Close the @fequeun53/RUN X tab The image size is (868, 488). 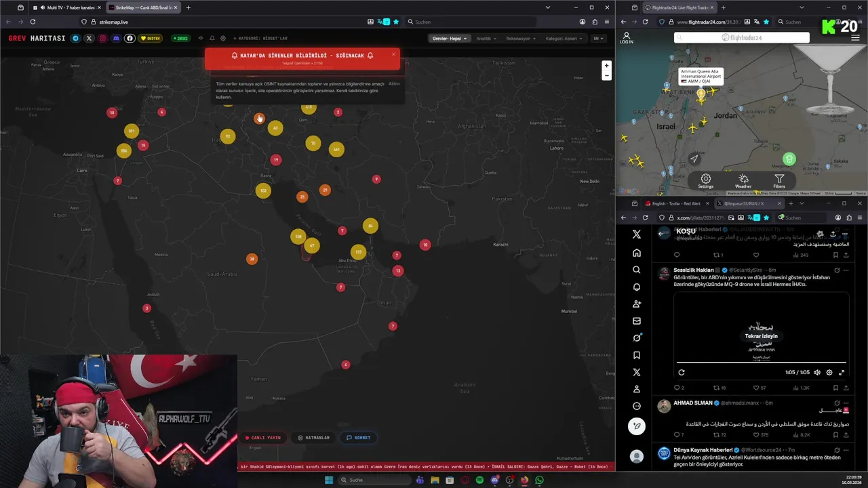click(779, 203)
